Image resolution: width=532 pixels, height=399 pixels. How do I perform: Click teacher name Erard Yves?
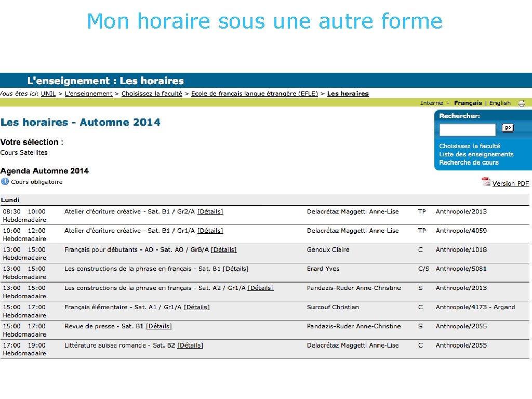tap(323, 269)
